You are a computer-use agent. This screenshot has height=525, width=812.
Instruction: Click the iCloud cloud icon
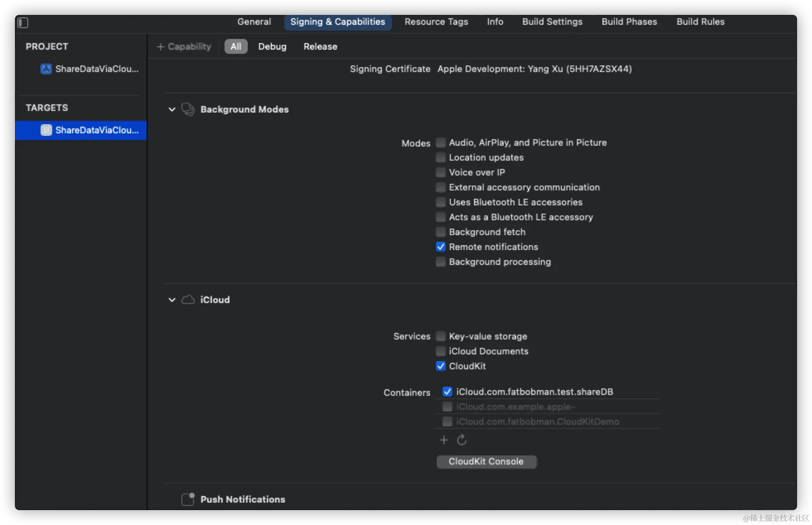point(188,300)
